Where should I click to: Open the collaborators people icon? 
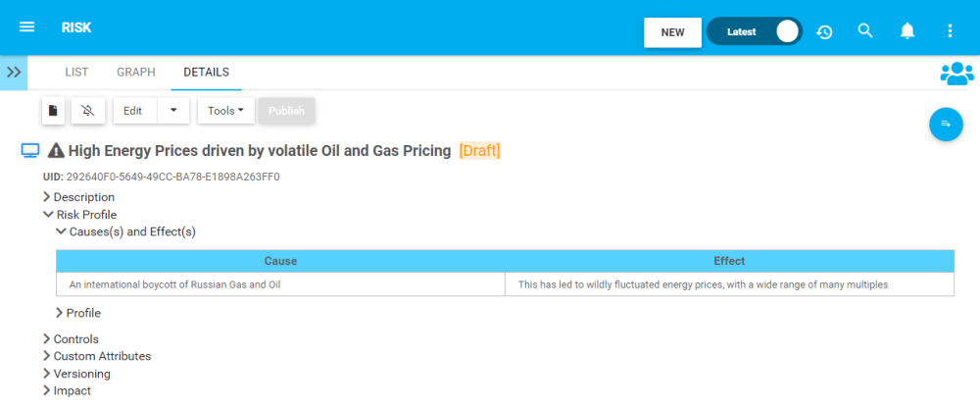point(955,74)
